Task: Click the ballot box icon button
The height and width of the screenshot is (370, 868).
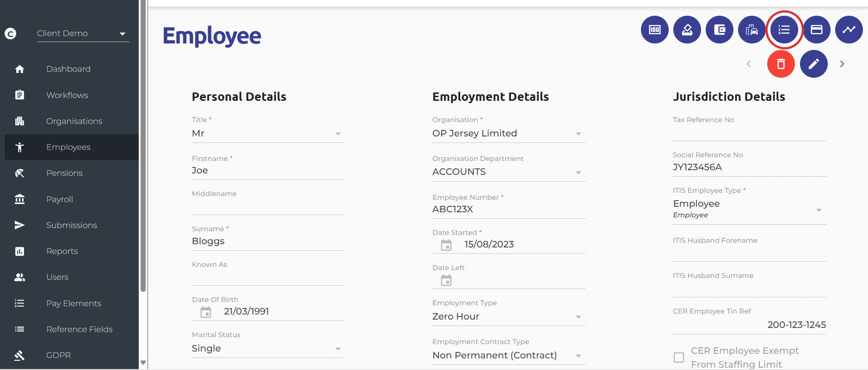Action: click(x=687, y=30)
